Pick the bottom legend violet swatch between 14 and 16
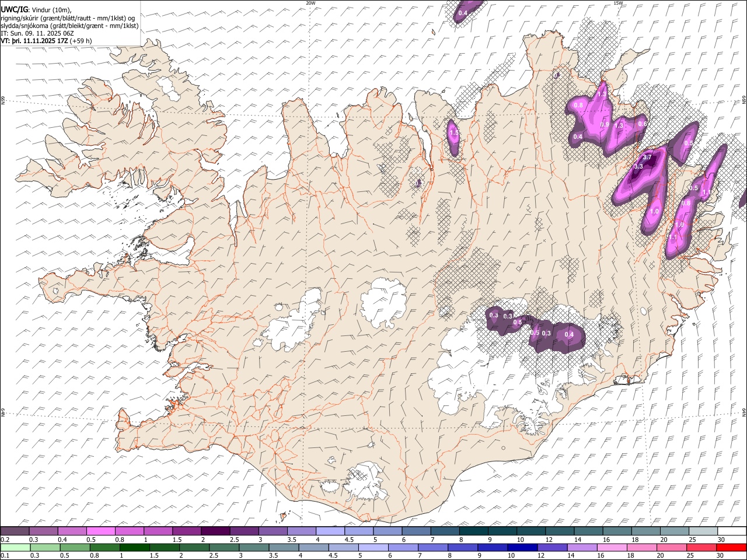This screenshot has width=747, height=560. 581,547
